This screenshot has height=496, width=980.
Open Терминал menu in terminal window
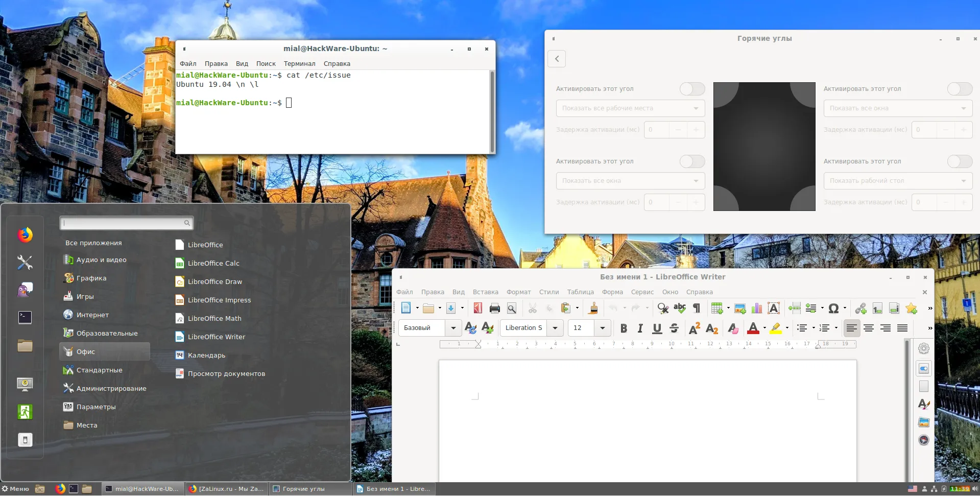(x=299, y=64)
